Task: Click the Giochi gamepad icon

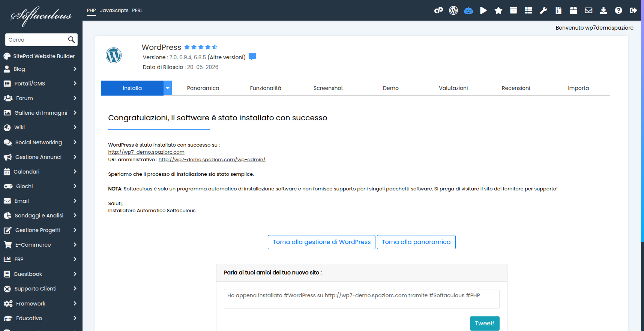Action: point(8,186)
